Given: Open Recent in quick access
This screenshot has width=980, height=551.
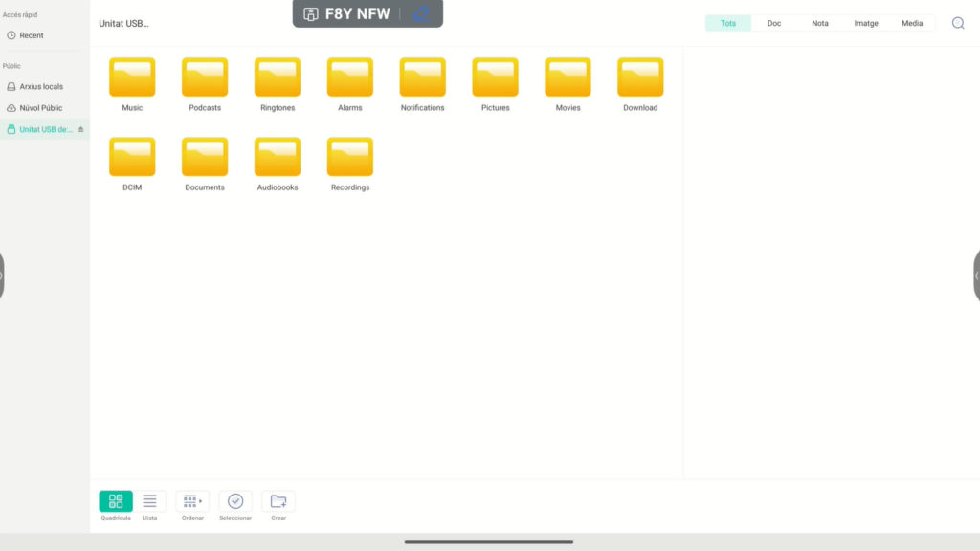Looking at the screenshot, I should pos(32,35).
